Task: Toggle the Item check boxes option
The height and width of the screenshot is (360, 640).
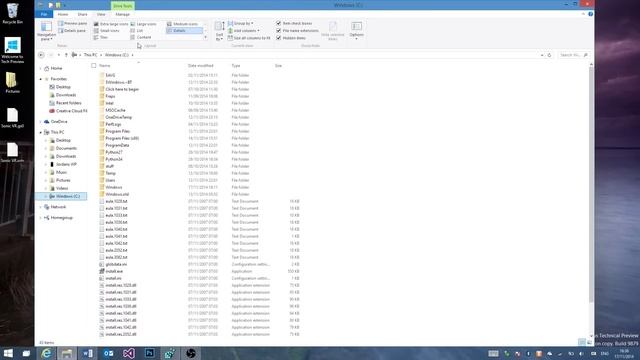Action: coord(294,23)
